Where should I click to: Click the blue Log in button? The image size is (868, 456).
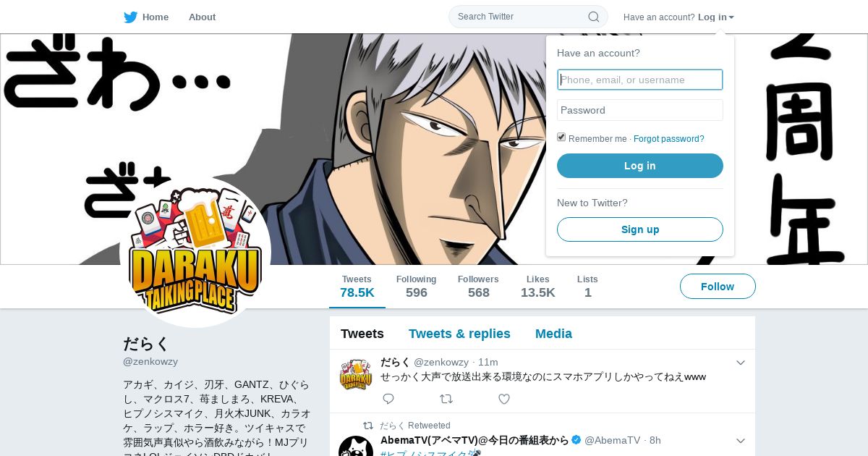click(x=640, y=166)
